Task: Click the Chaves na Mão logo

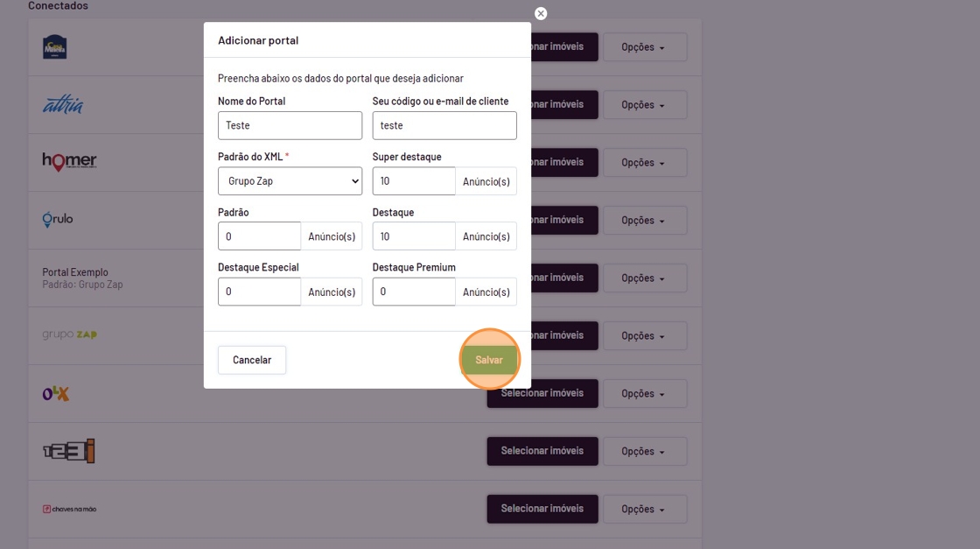Action: [x=69, y=509]
